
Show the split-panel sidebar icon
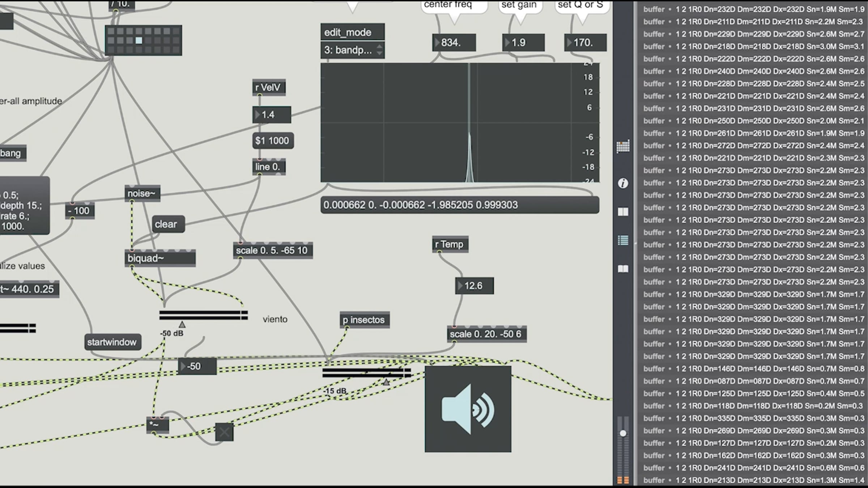[623, 211]
